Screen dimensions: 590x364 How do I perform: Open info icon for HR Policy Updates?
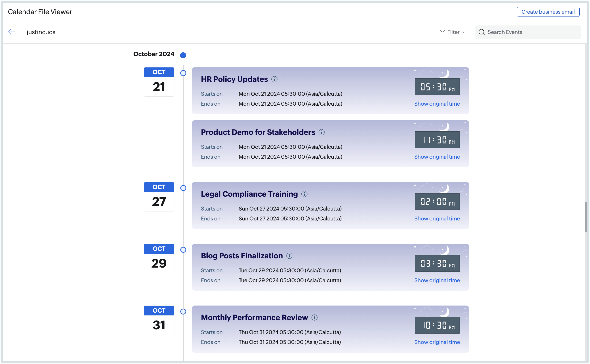click(x=274, y=79)
